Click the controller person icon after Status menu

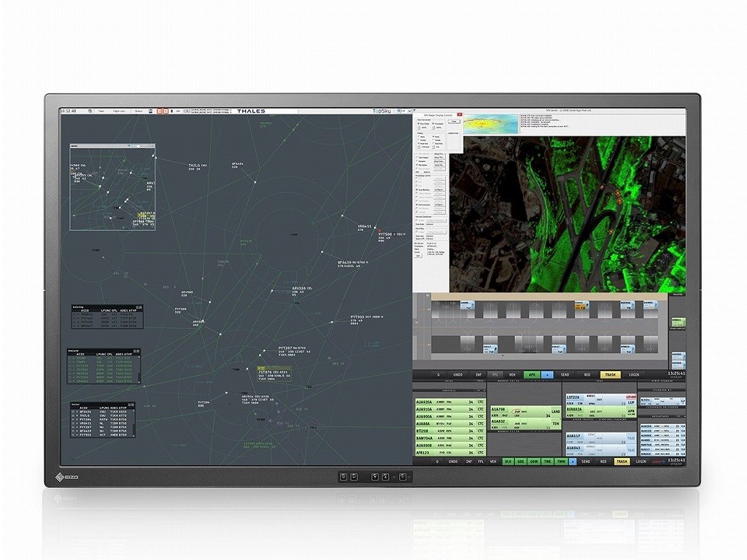coord(150,111)
